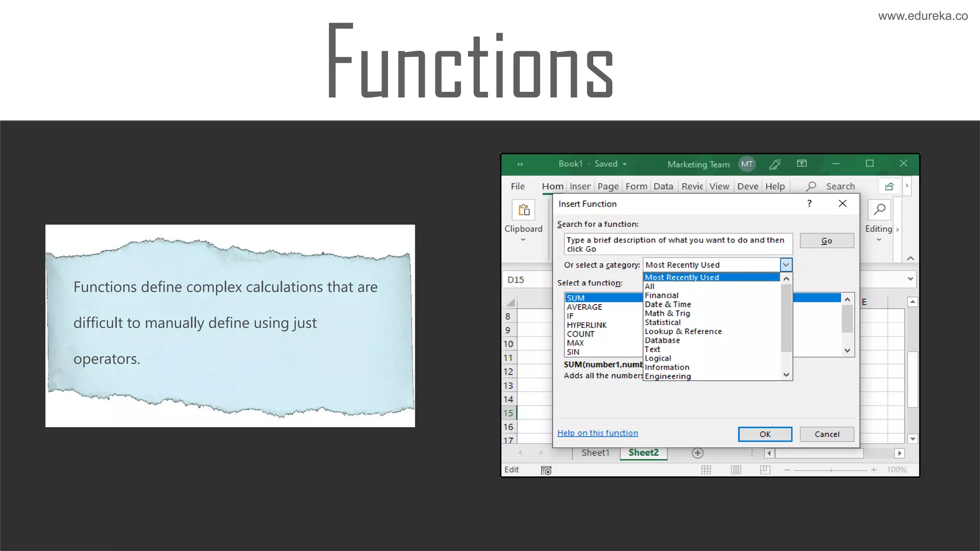
Task: Switch to Page Break Preview icon
Action: pyautogui.click(x=765, y=470)
